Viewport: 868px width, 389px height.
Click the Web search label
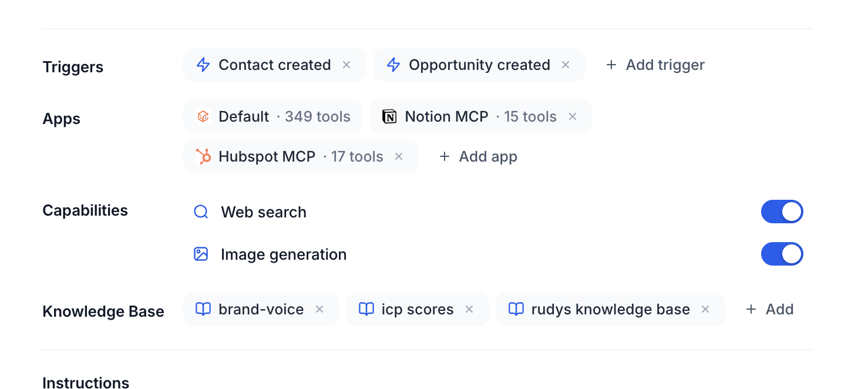click(x=264, y=212)
